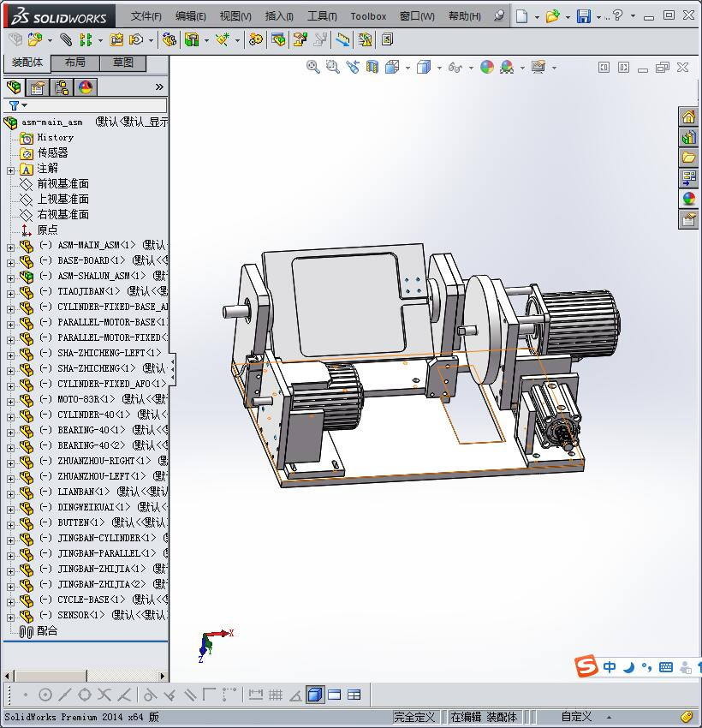Click the Reference Geometry icon

(x=223, y=40)
